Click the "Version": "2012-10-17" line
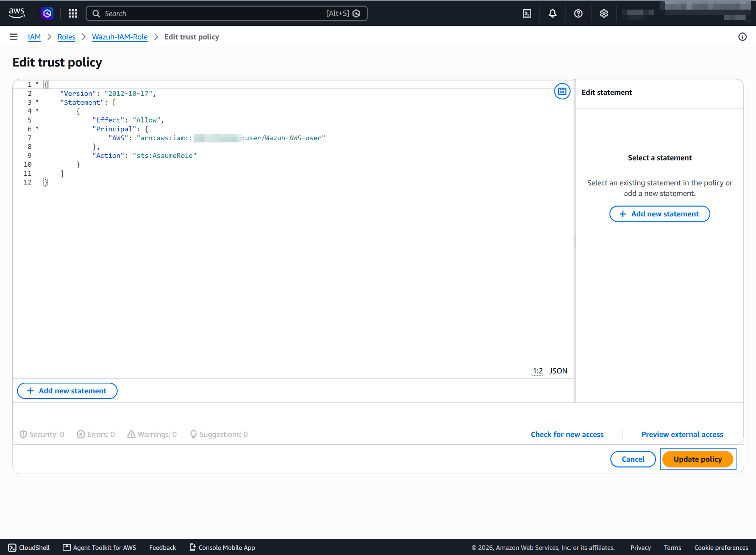The image size is (756, 555). [108, 94]
